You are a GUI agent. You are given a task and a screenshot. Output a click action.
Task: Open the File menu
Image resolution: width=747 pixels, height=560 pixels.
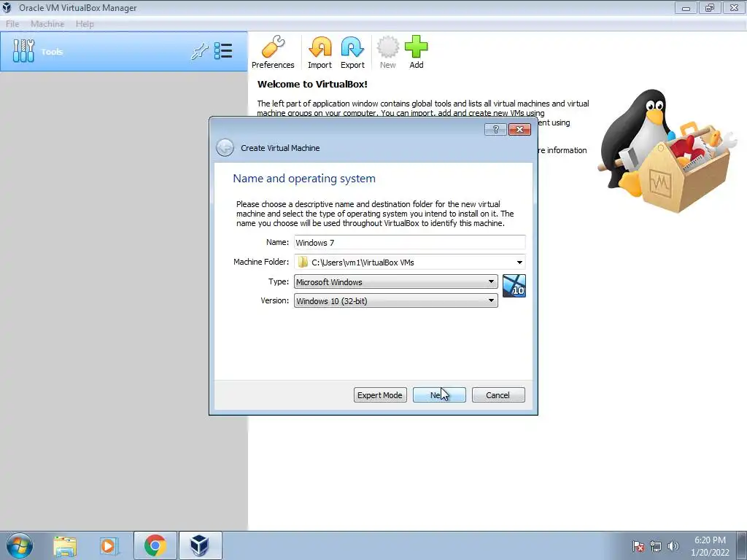[12, 24]
